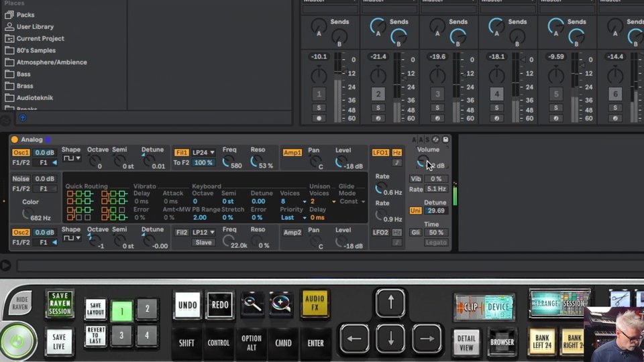
Task: Edit the To F2 100 % field
Action: pyautogui.click(x=204, y=162)
